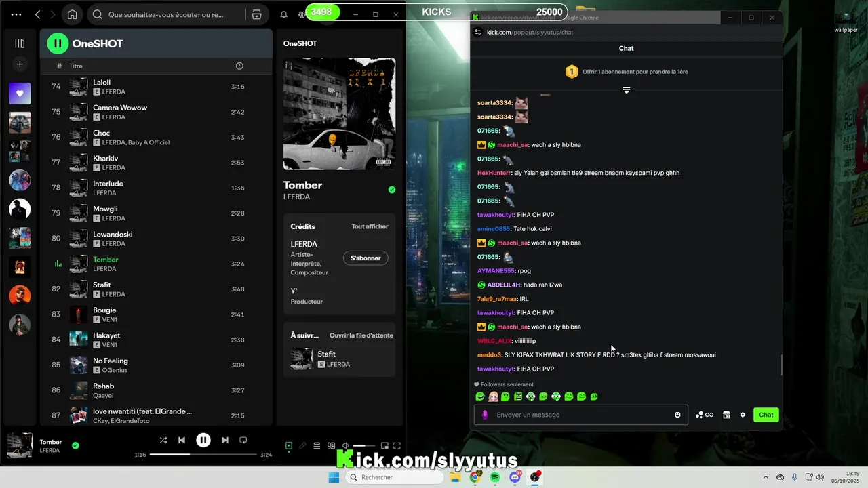Toggle shuffle playback
Viewport: 868px width, 488px height.
point(163,440)
